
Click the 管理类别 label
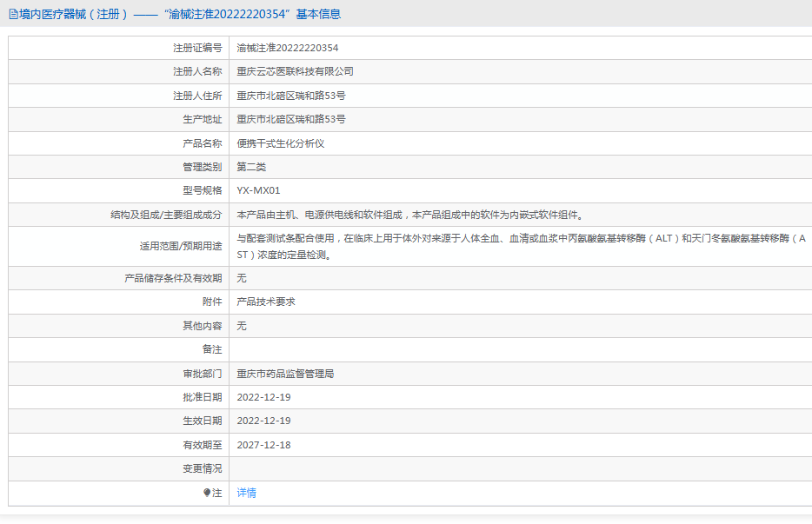click(x=203, y=167)
